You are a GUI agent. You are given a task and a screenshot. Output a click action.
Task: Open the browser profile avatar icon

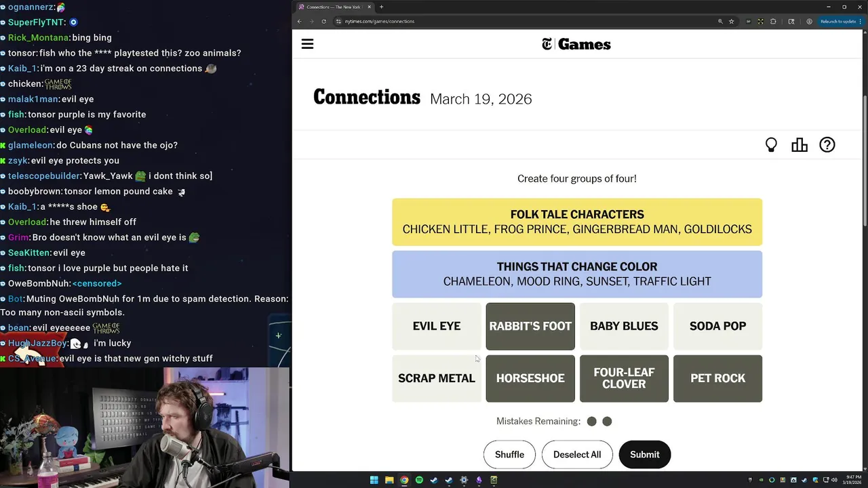[x=809, y=21]
